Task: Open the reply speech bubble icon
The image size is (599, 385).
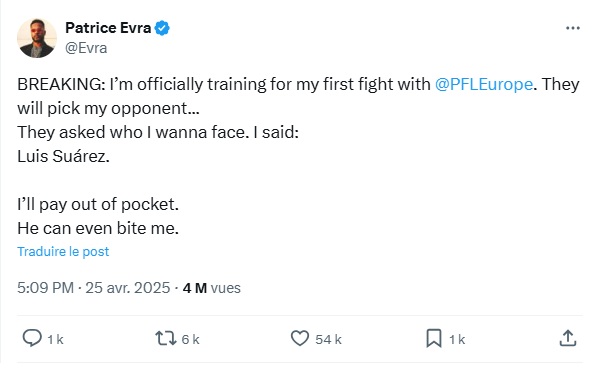Action: click(x=32, y=338)
